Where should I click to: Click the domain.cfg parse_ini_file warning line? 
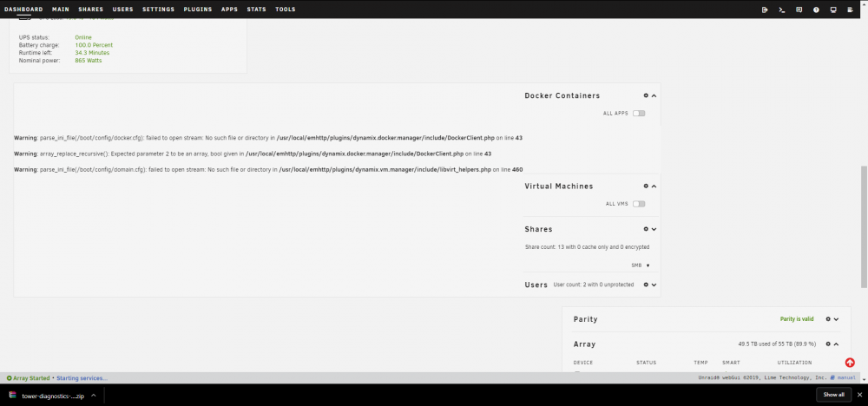[268, 170]
